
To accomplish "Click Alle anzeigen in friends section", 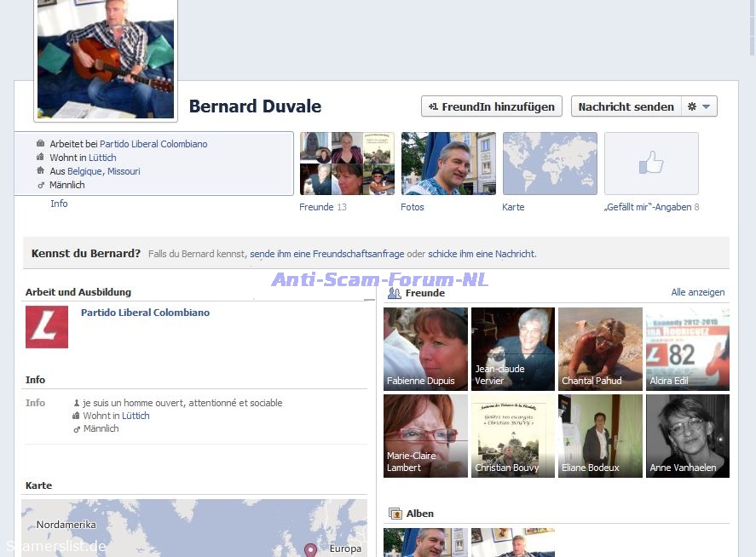I will click(697, 292).
